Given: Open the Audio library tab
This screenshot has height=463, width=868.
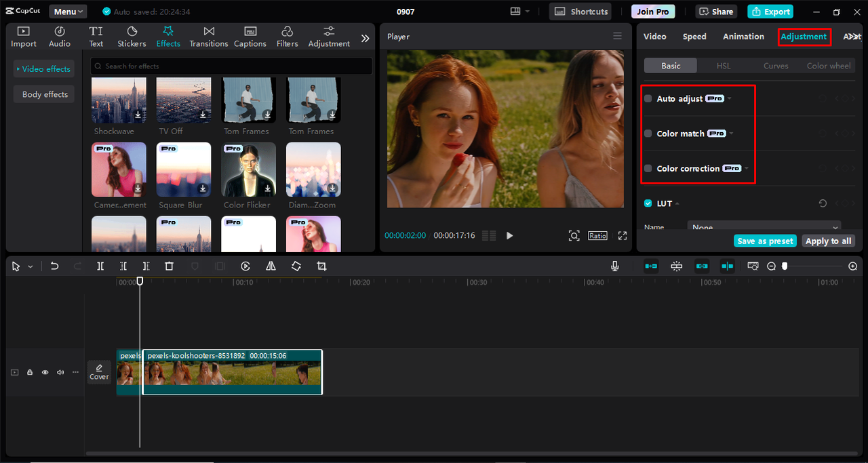Looking at the screenshot, I should pos(60,37).
